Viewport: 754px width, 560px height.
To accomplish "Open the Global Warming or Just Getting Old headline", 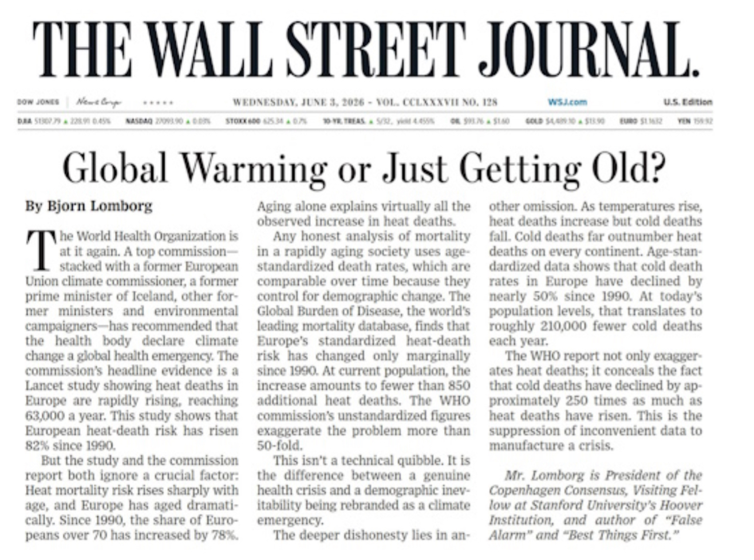I will [365, 169].
